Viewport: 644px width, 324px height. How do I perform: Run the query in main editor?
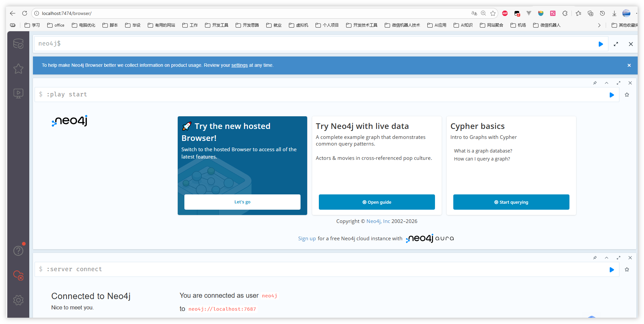(x=601, y=44)
